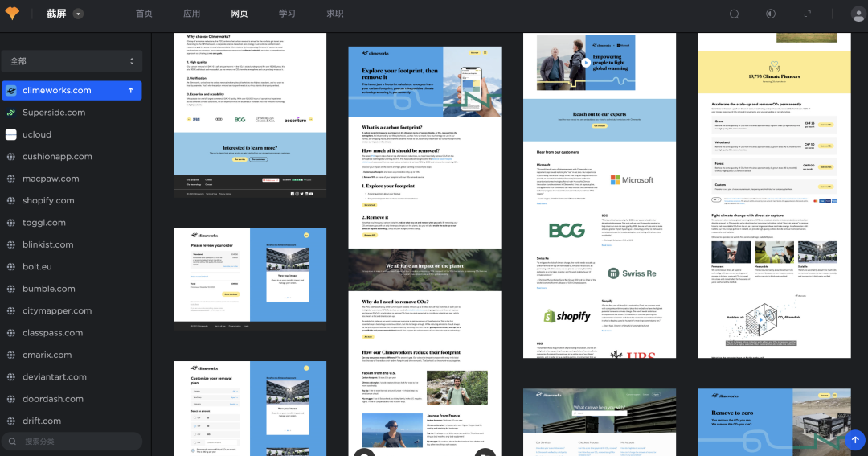Open the 'Climate Pioneers' page thumbnail

pos(775,195)
